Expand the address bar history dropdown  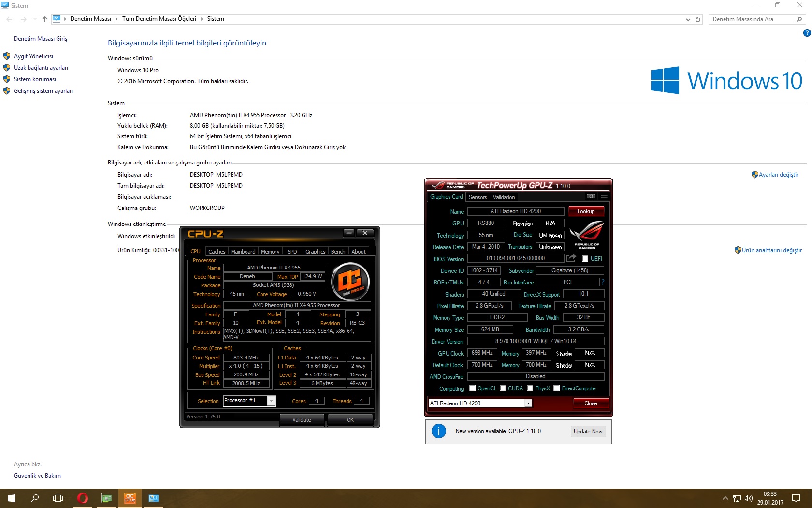pos(688,19)
